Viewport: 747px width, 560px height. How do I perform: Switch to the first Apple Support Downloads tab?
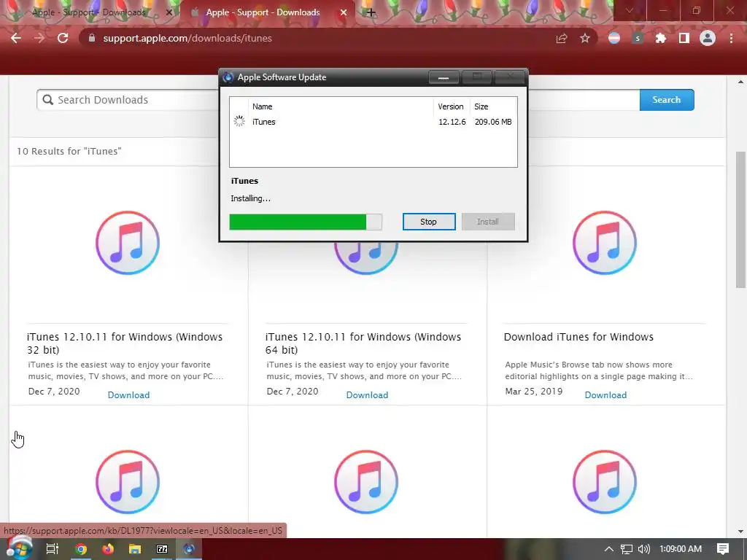tap(88, 13)
